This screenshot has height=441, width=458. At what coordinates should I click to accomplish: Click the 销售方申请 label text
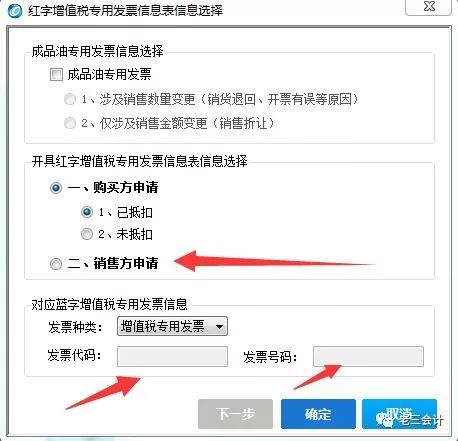click(113, 263)
